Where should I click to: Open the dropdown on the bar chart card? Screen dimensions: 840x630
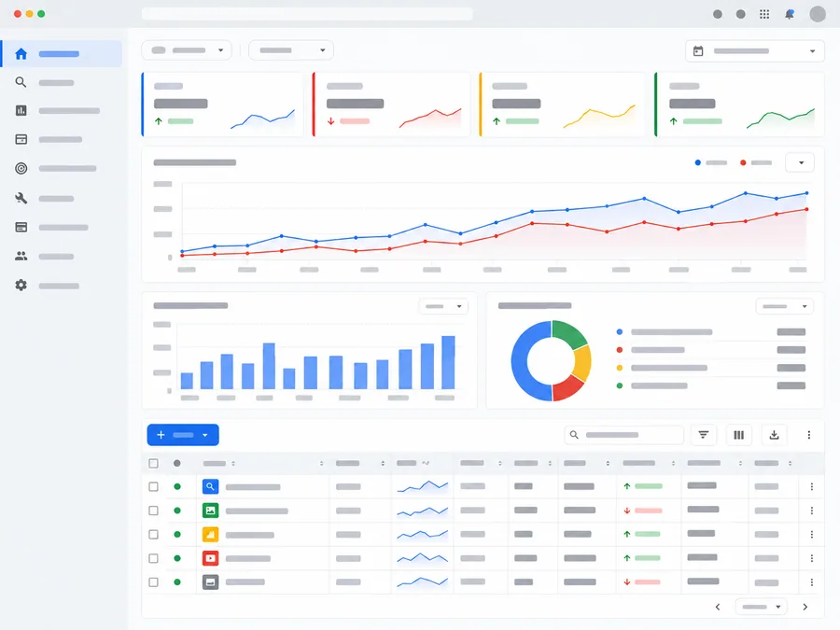(443, 306)
